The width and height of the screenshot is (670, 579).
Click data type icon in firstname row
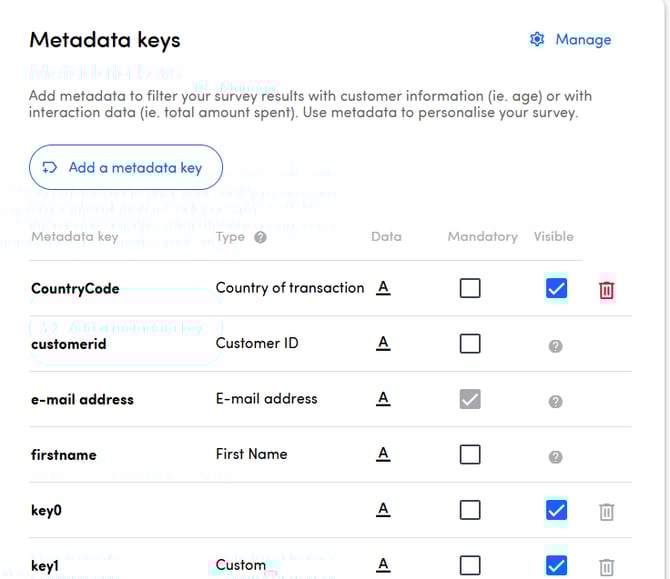(383, 454)
